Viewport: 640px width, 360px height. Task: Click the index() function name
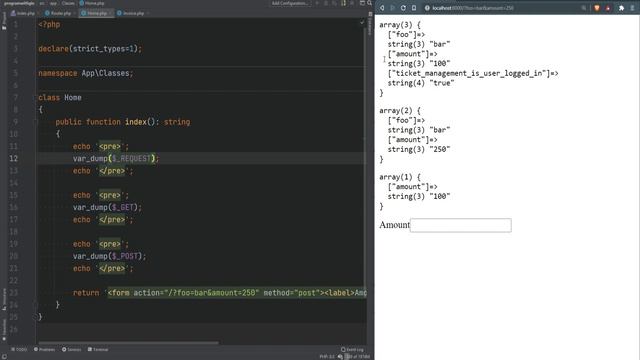(136, 122)
